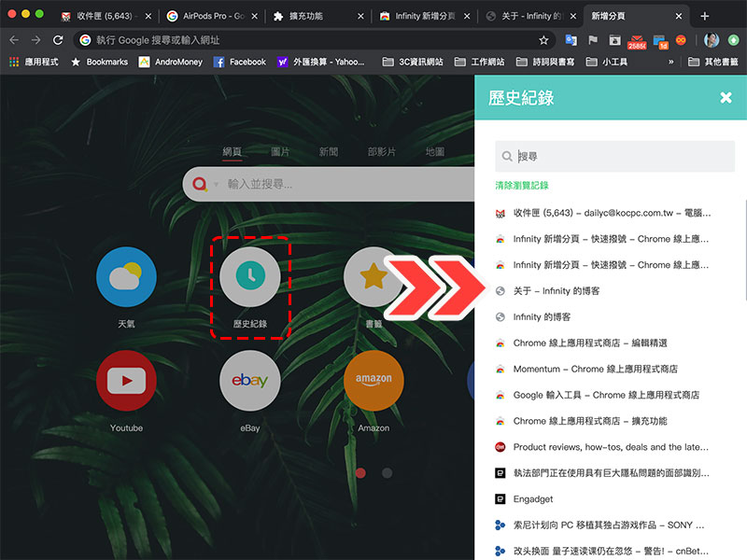Click the Chrome address bar
747x560 pixels.
click(315, 40)
